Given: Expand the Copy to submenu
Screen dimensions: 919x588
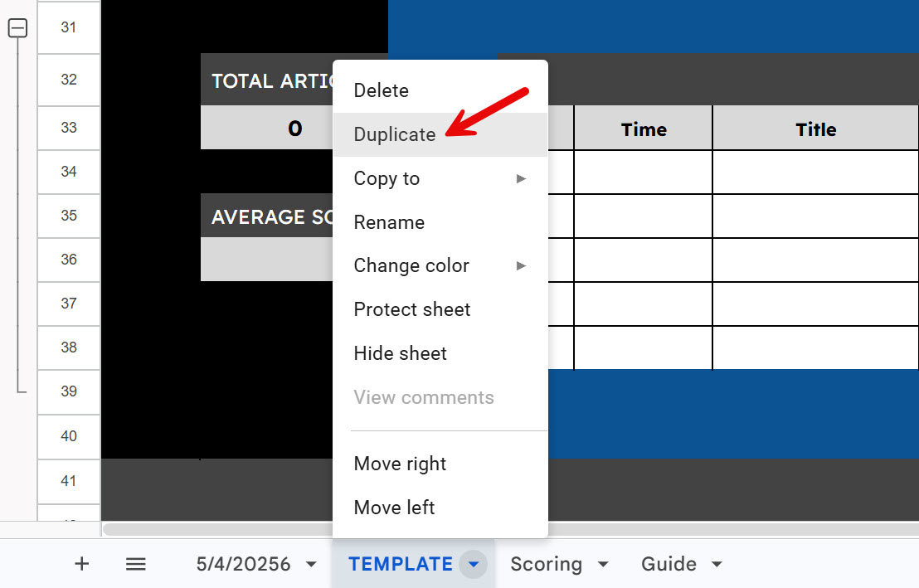Looking at the screenshot, I should pyautogui.click(x=440, y=178).
